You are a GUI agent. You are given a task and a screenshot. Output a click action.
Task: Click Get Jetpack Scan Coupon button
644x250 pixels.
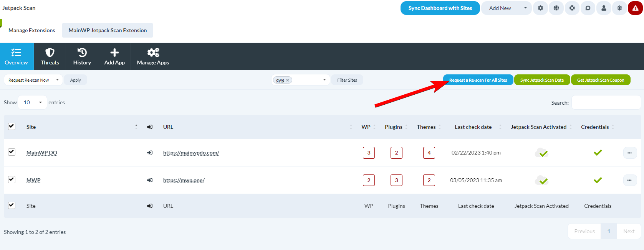(x=601, y=80)
